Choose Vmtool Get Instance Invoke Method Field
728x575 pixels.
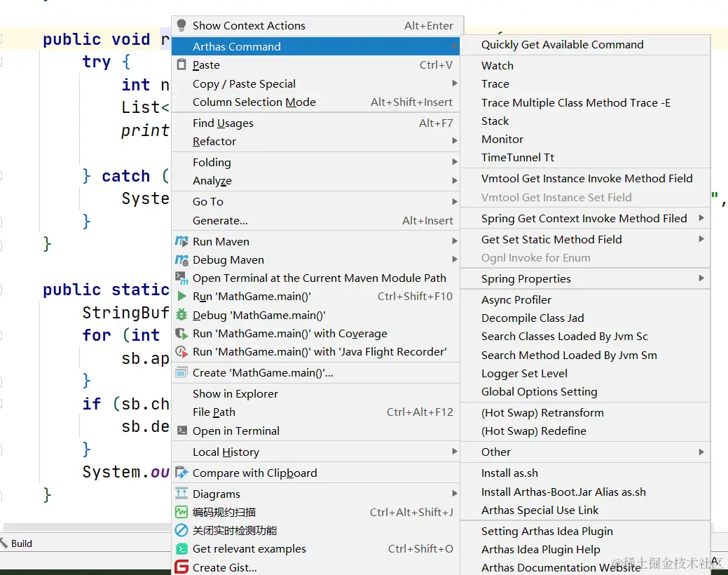(x=586, y=179)
